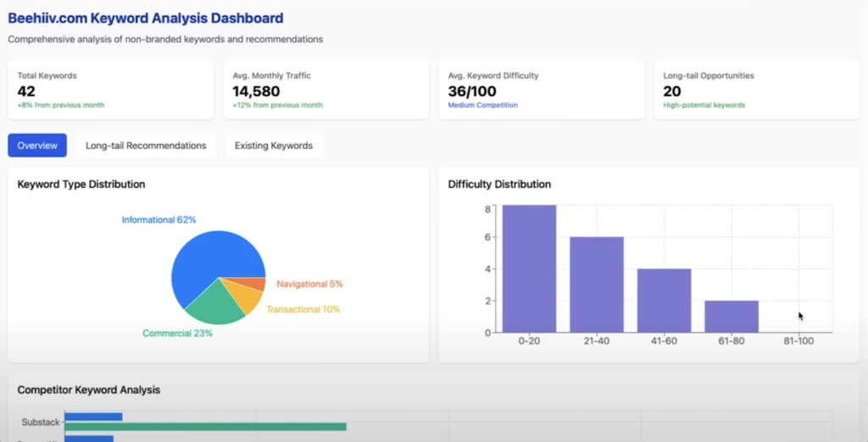Open the Long-tail Recommendations tab
Image resolution: width=868 pixels, height=442 pixels.
pos(146,146)
